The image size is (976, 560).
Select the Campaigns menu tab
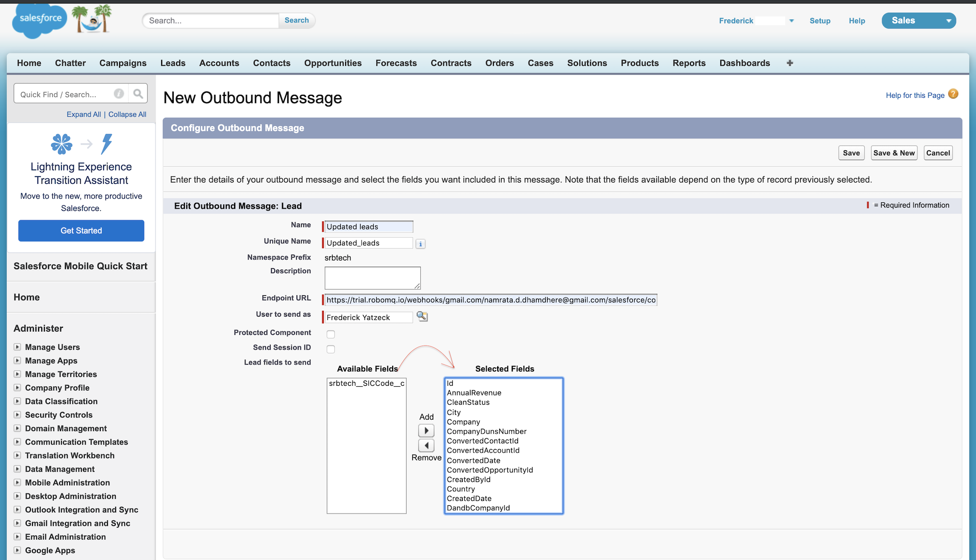(x=122, y=62)
